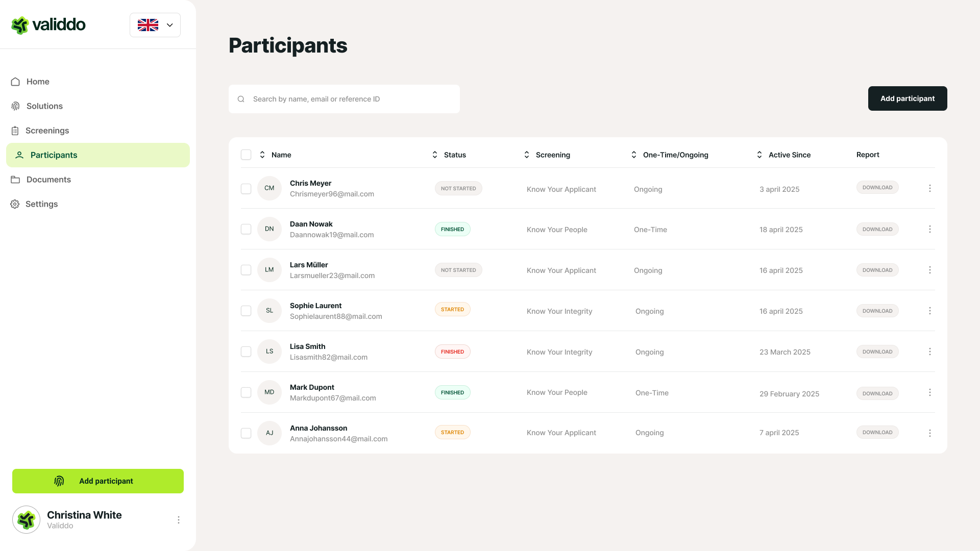
Task: Download report for Sophie Laurent
Action: 877,311
